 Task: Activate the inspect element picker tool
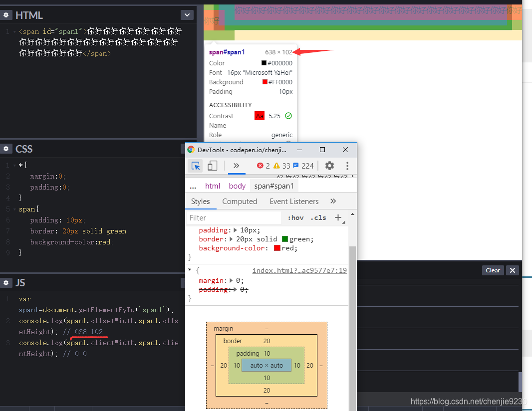coord(196,166)
